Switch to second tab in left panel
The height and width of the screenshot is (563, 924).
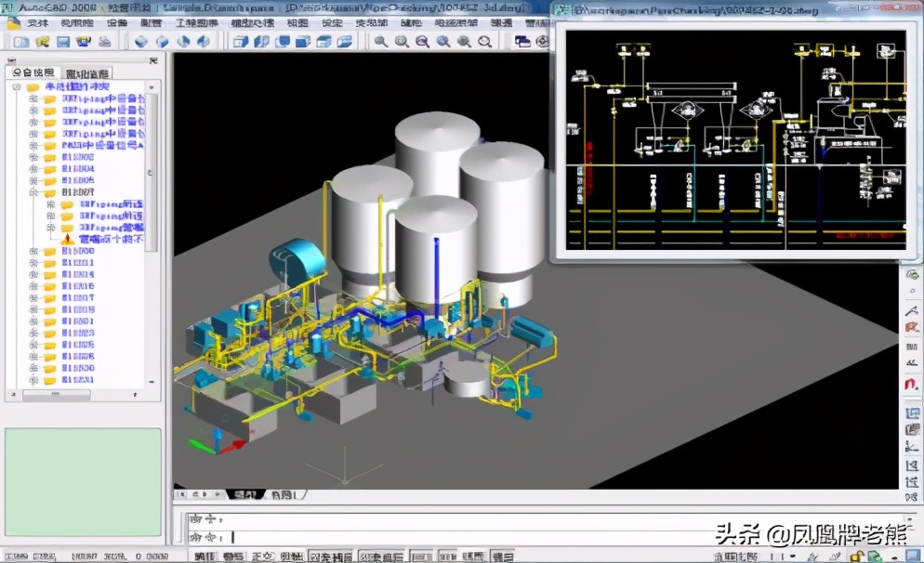[x=88, y=72]
